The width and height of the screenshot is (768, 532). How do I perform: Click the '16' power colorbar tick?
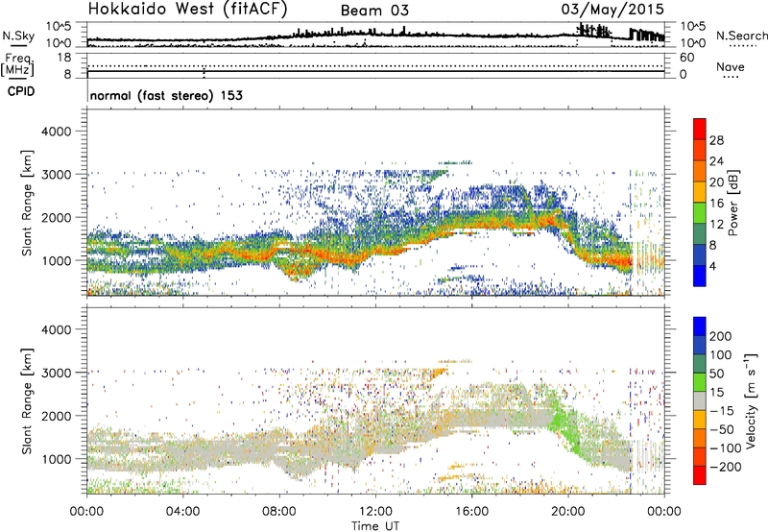716,204
